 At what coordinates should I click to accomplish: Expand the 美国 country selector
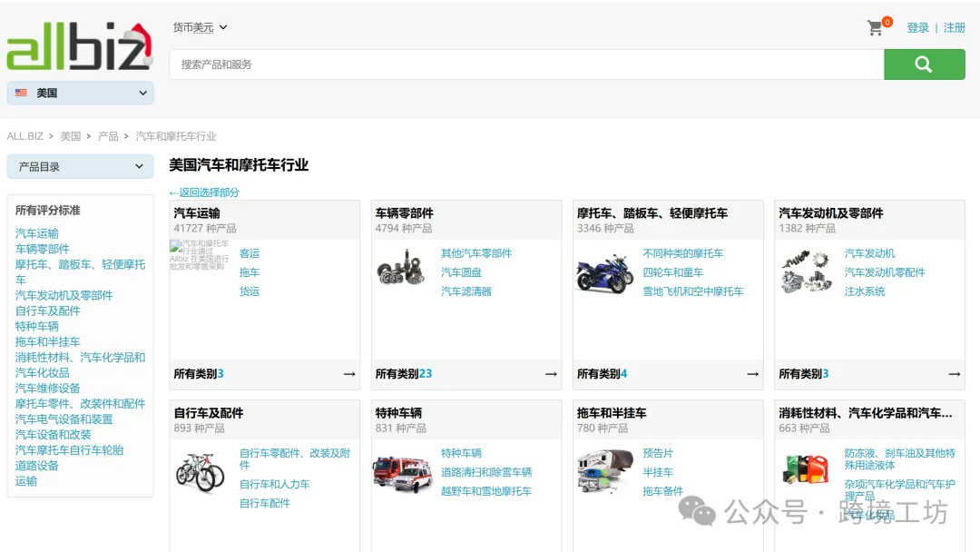[x=80, y=93]
